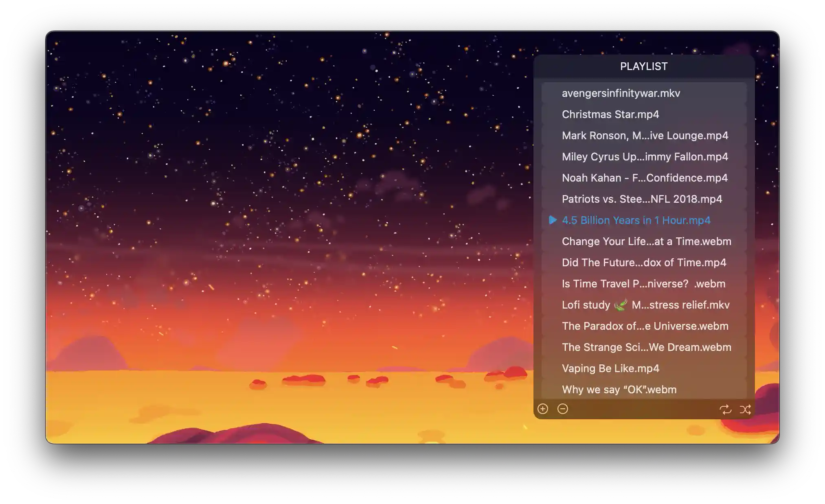
Task: Select Christmas Star.mp4 in playlist
Action: (x=644, y=114)
